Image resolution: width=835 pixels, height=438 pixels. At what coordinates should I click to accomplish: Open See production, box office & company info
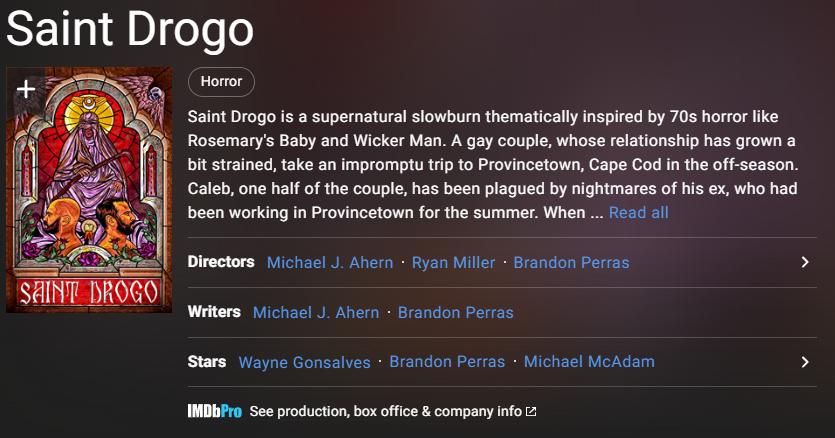(x=385, y=411)
